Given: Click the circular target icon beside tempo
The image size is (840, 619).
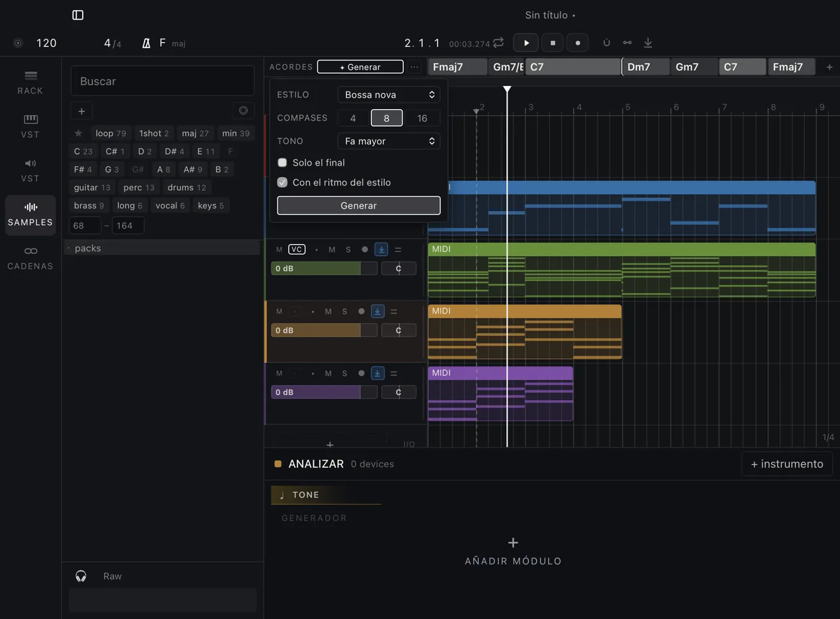Looking at the screenshot, I should 18,43.
